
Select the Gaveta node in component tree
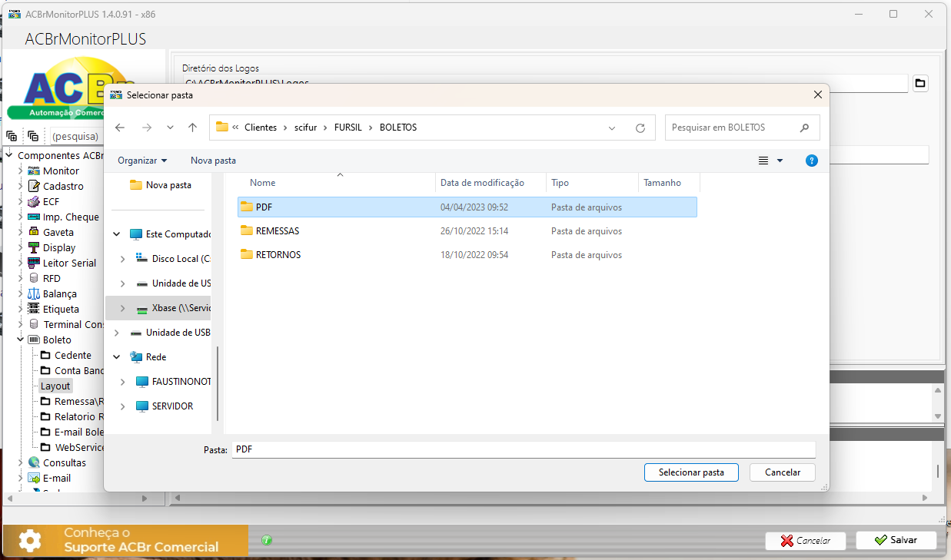(x=58, y=232)
